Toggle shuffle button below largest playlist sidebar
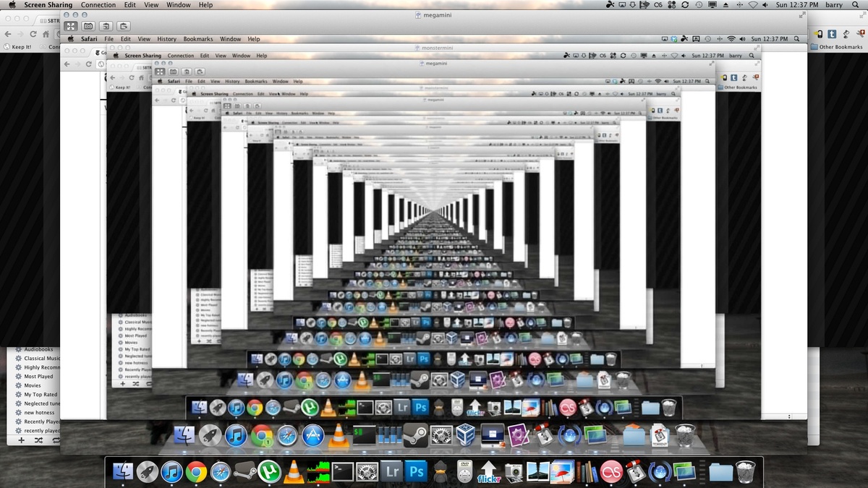Viewport: 868px width, 488px height. [38, 440]
